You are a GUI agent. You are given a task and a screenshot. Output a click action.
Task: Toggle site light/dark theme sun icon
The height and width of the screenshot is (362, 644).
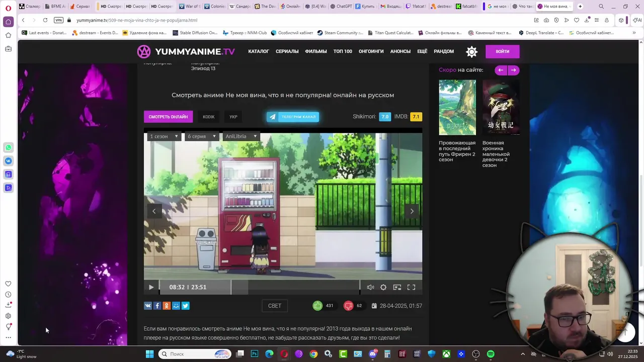point(471,51)
